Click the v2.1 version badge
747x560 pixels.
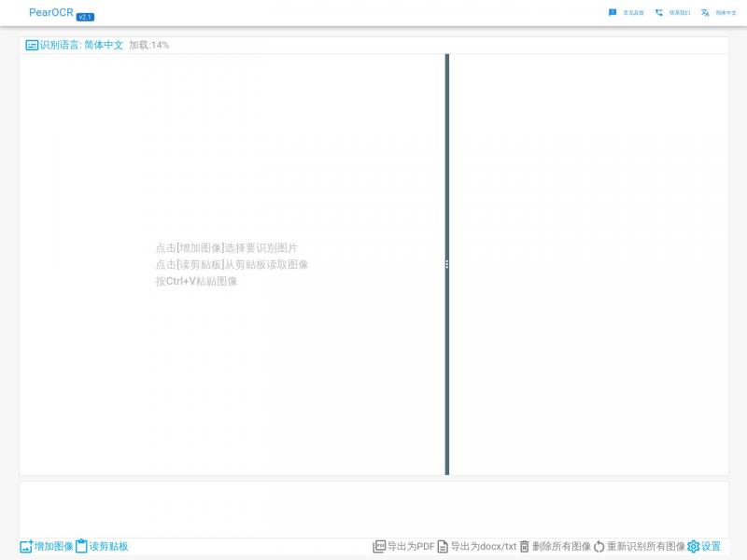click(x=85, y=17)
